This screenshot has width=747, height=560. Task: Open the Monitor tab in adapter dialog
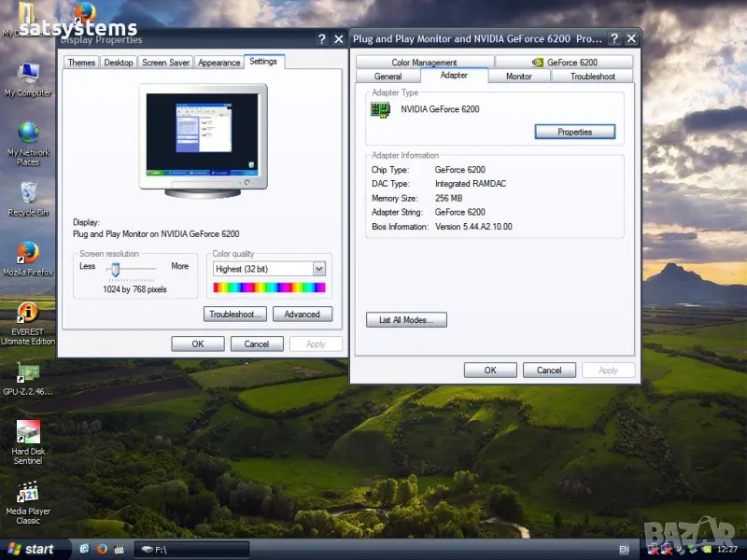[x=518, y=77]
